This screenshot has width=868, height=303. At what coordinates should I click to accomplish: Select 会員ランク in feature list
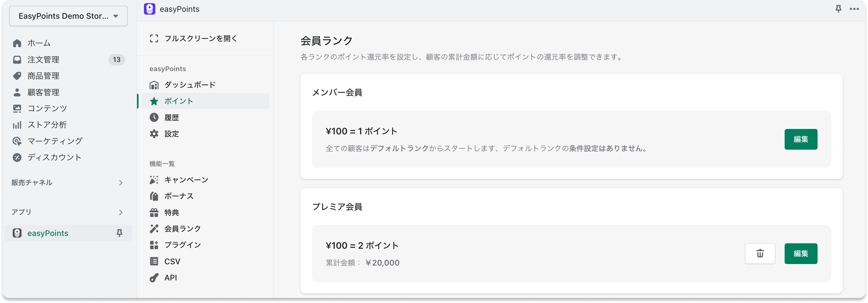[x=182, y=229]
